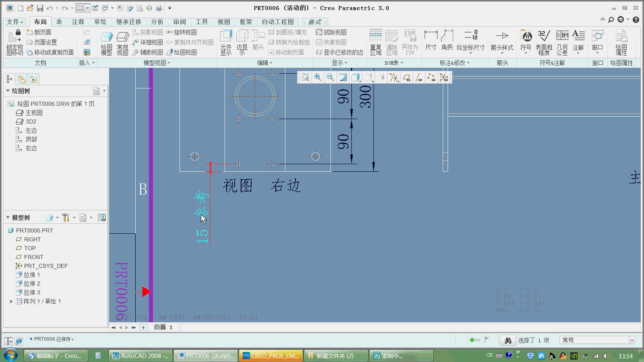Toggle coordinate system display
This screenshot has height=362, width=644.
(x=444, y=77)
